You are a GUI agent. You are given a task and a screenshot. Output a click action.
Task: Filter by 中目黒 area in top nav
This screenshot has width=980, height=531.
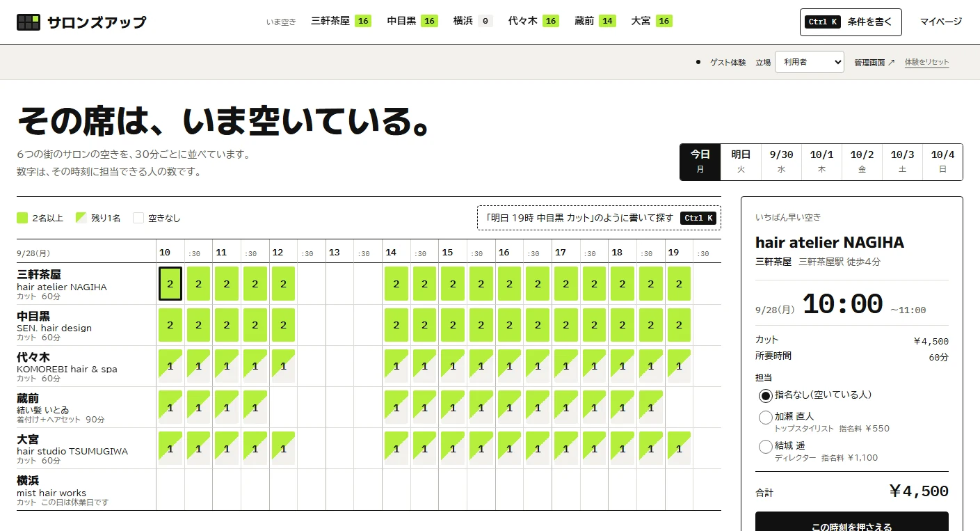point(412,21)
